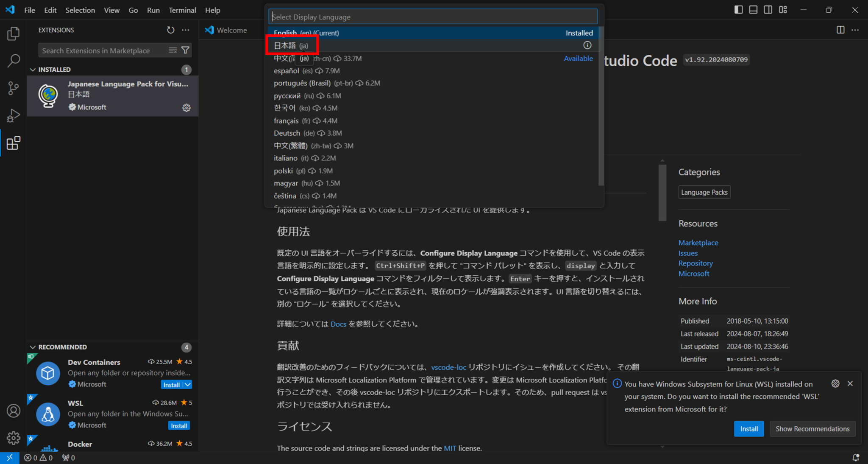
Task: Open the Run and Debug view
Action: 13,115
